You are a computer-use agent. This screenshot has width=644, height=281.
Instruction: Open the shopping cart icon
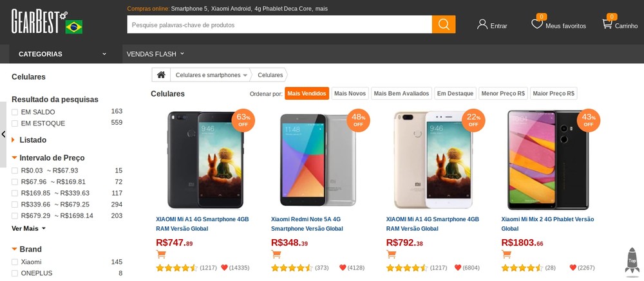click(x=607, y=24)
